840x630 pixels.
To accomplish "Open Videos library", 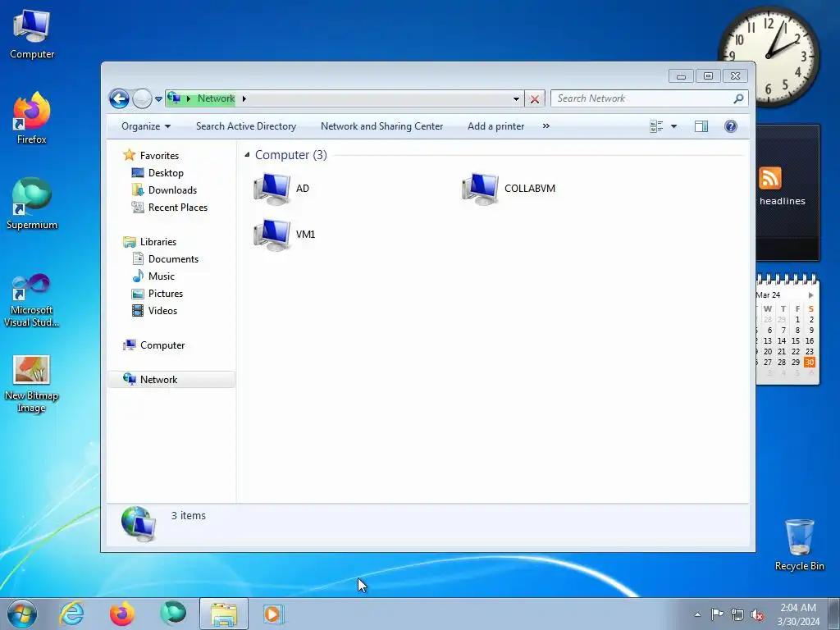I will [x=162, y=311].
